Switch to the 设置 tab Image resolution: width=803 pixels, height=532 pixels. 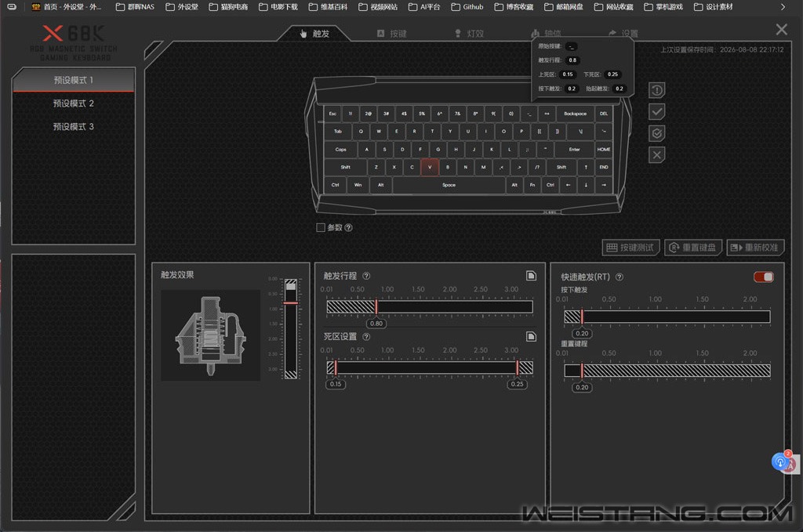623,33
